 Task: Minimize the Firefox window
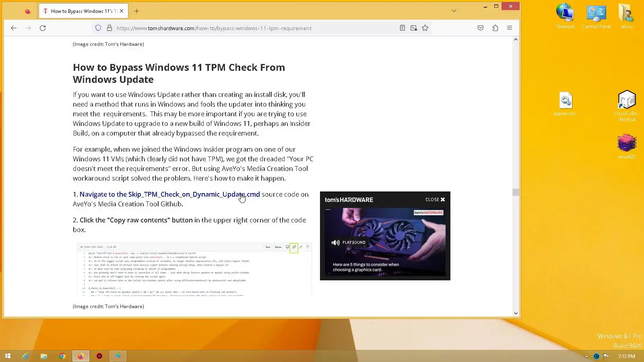pos(485,6)
